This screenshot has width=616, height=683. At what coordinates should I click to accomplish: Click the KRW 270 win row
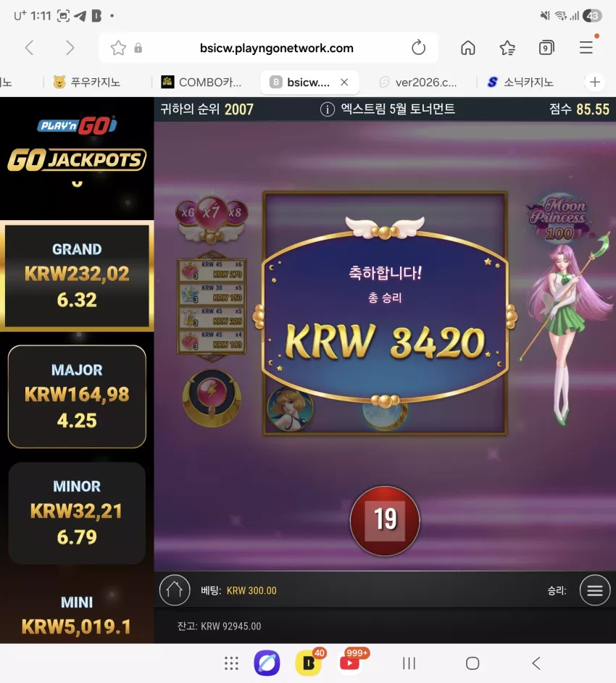coord(212,270)
